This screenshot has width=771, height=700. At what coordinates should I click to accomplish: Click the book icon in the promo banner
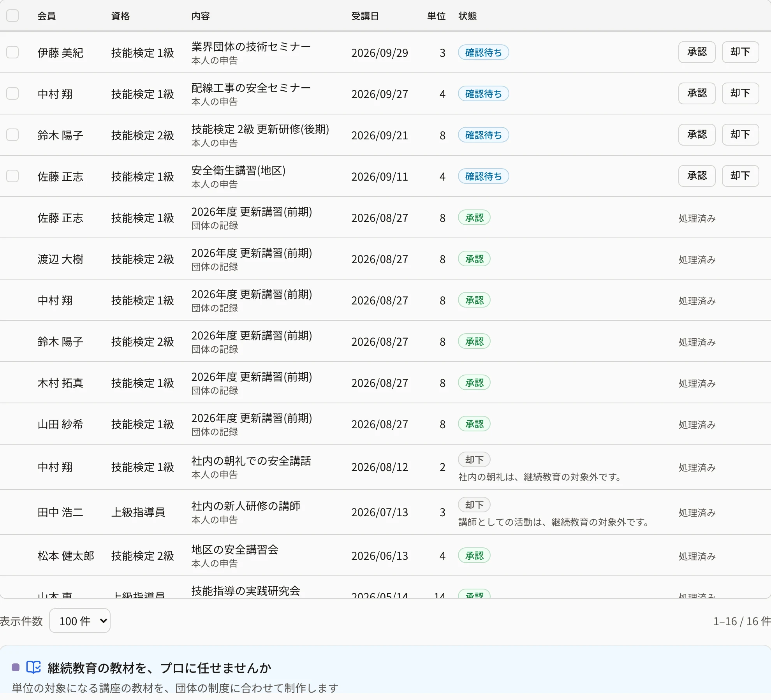point(33,667)
